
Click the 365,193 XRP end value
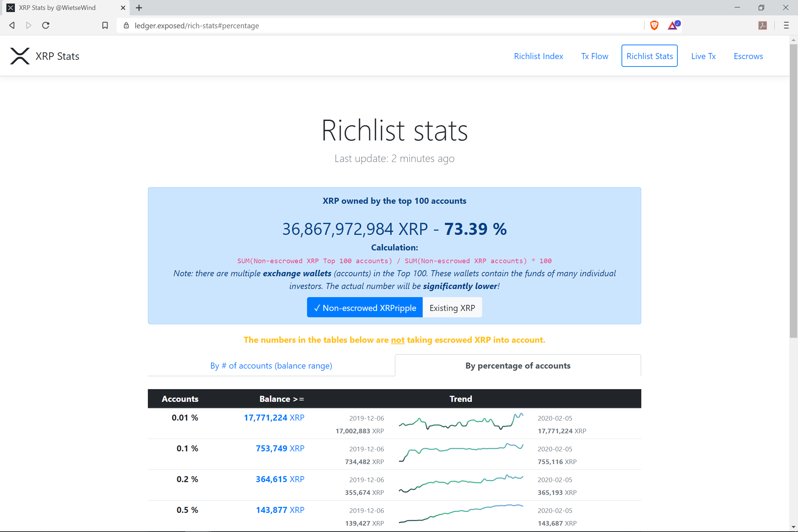pos(557,492)
